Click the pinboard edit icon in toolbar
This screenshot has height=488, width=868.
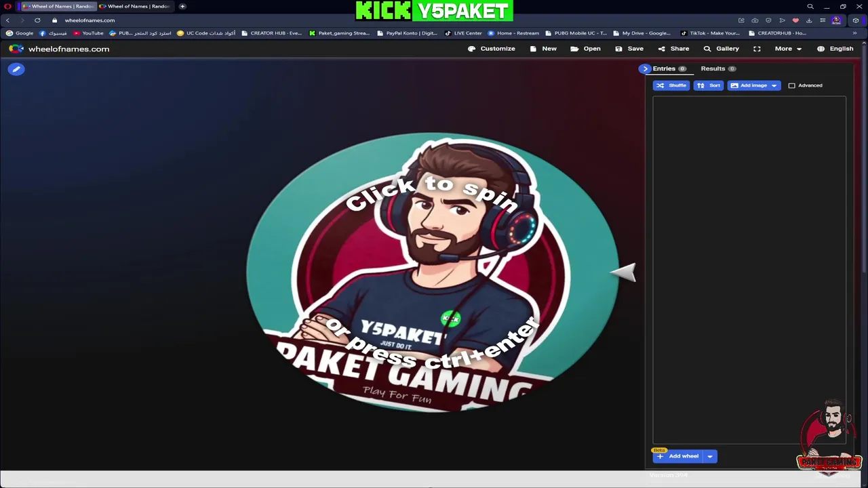pyautogui.click(x=741, y=20)
